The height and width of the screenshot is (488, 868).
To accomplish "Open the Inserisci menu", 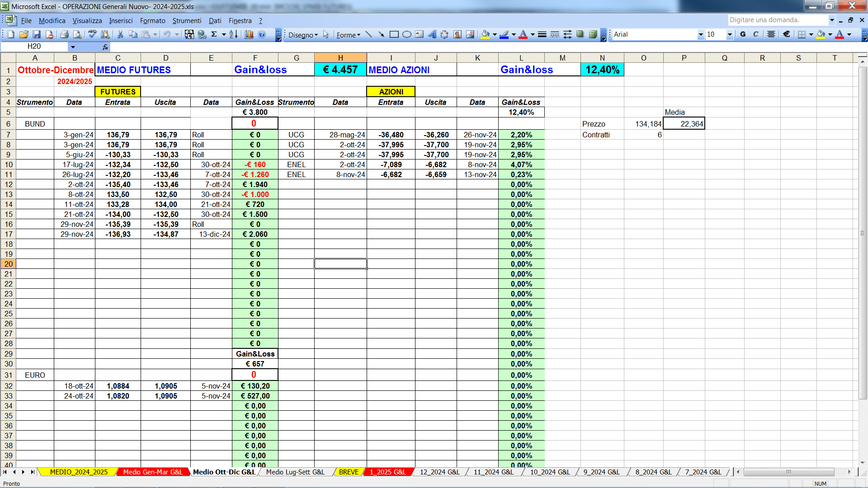I will coord(121,21).
